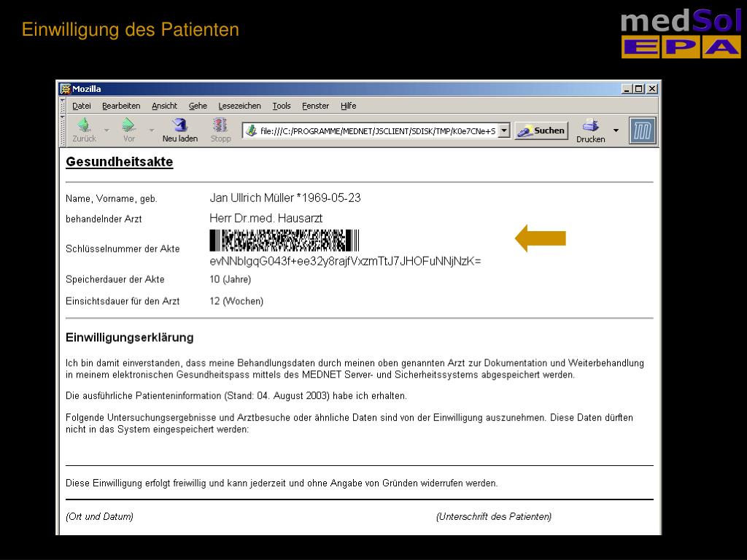Click into the file URL address field
747x560 pixels.
click(x=378, y=131)
